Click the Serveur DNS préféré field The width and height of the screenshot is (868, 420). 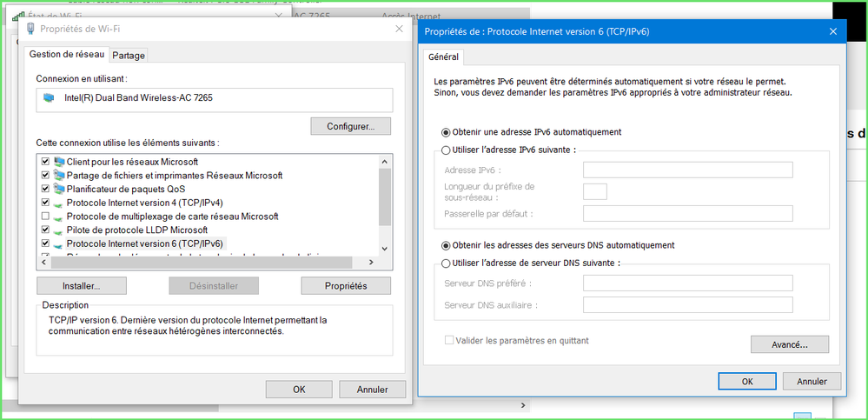(x=687, y=283)
